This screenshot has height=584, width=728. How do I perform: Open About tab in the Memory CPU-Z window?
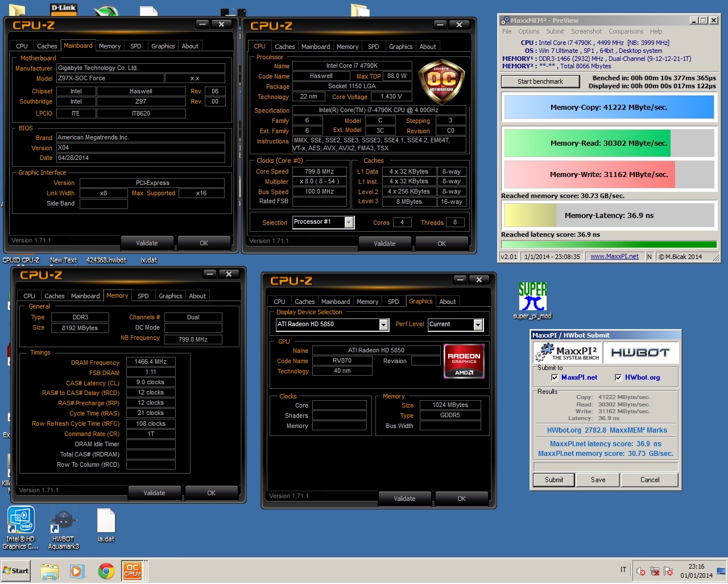coord(197,296)
